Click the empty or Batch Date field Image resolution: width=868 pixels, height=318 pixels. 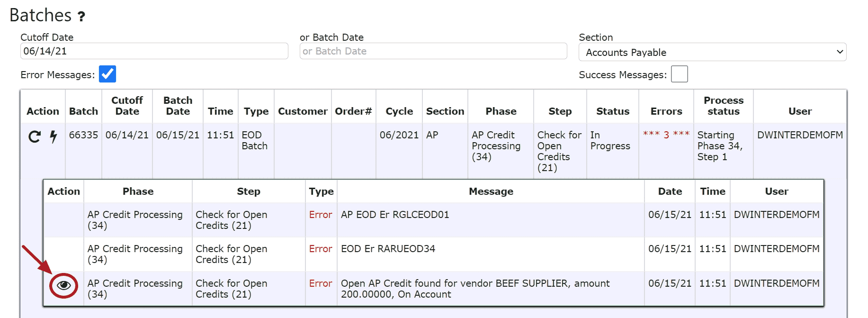click(433, 51)
